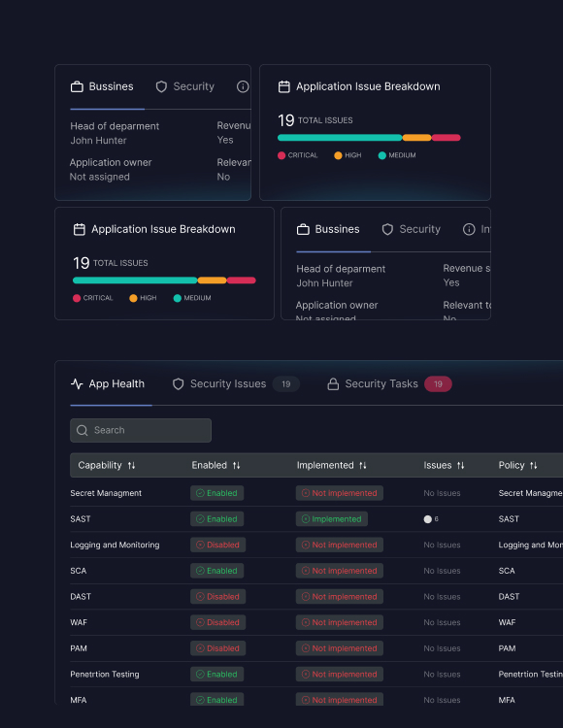This screenshot has height=728, width=563.
Task: Click the Issues column header label
Action: [437, 465]
